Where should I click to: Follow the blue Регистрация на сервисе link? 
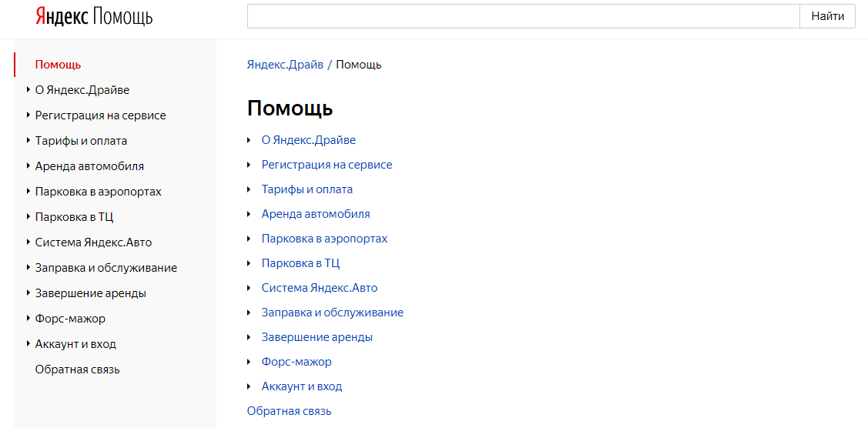(327, 165)
